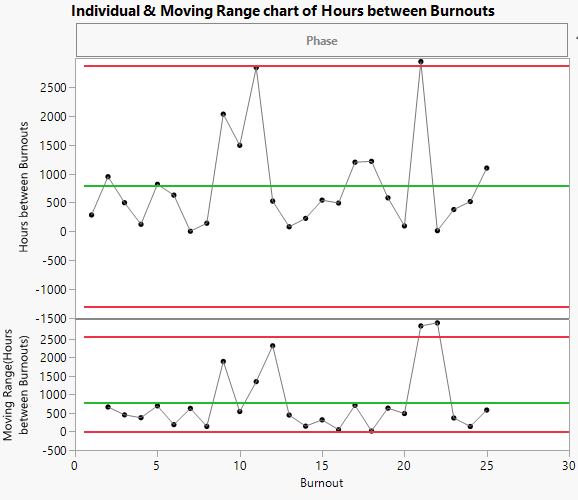578x500 pixels.
Task: Click the '-500' tick on Moving Range axis
Action: click(55, 451)
